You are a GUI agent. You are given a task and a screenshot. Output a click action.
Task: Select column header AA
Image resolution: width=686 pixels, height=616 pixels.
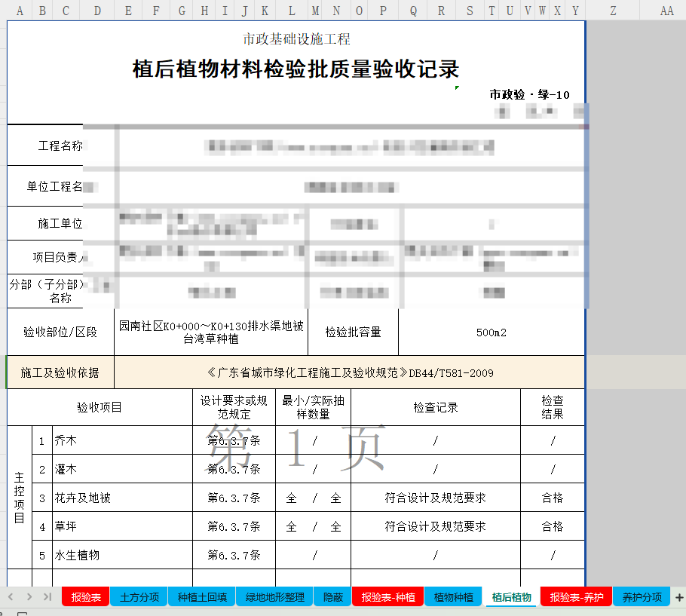(666, 11)
